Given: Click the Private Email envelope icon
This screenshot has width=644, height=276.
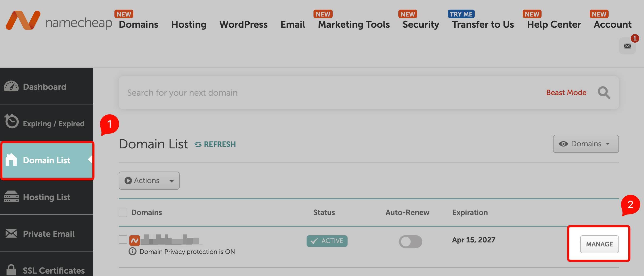Looking at the screenshot, I should coord(11,234).
